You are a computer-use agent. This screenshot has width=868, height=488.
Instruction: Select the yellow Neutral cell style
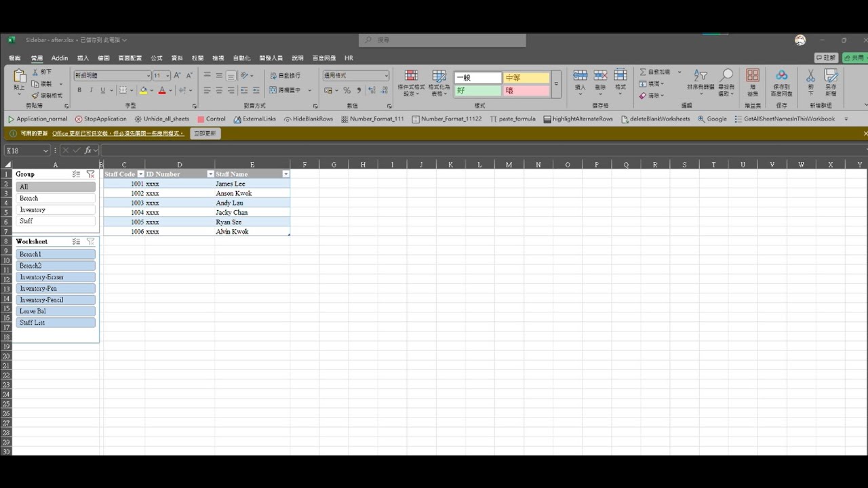pyautogui.click(x=526, y=78)
